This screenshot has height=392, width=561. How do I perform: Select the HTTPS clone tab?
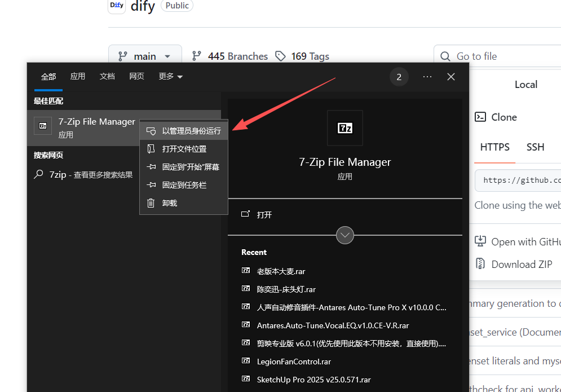tap(494, 147)
